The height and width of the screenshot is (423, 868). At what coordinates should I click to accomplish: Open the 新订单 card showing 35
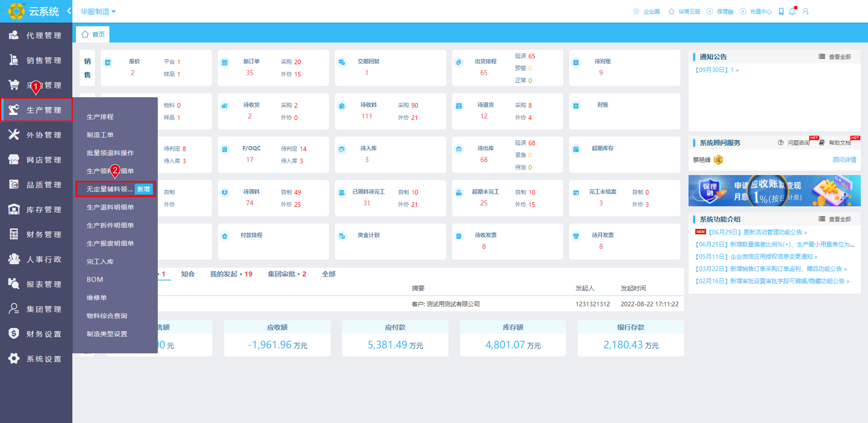(273, 68)
